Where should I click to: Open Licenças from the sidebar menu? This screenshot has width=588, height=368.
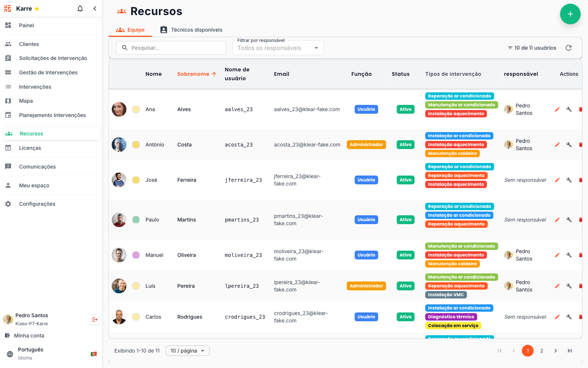coord(30,148)
